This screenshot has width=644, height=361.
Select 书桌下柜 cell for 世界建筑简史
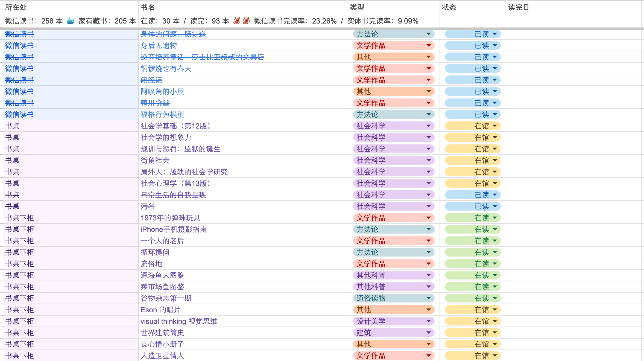(19, 333)
